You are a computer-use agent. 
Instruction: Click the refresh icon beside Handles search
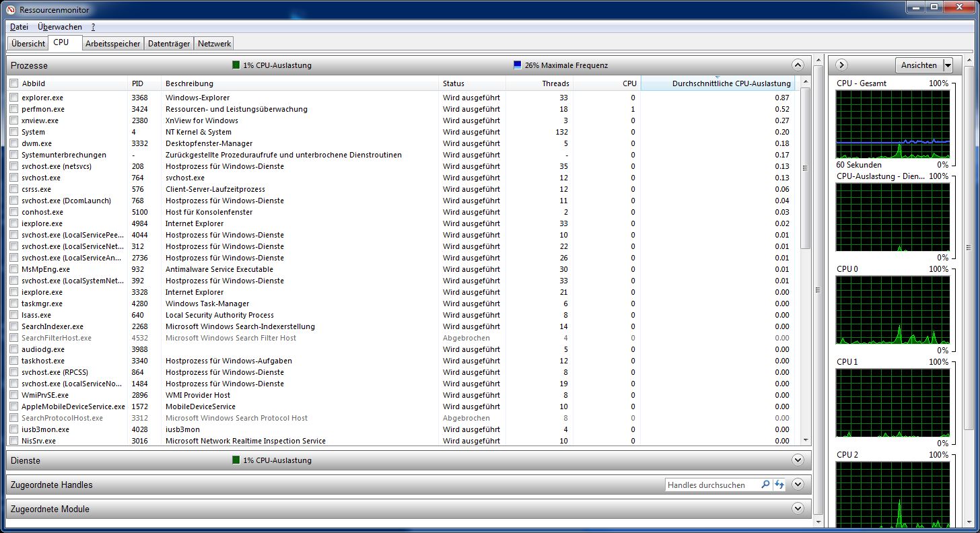pos(779,485)
